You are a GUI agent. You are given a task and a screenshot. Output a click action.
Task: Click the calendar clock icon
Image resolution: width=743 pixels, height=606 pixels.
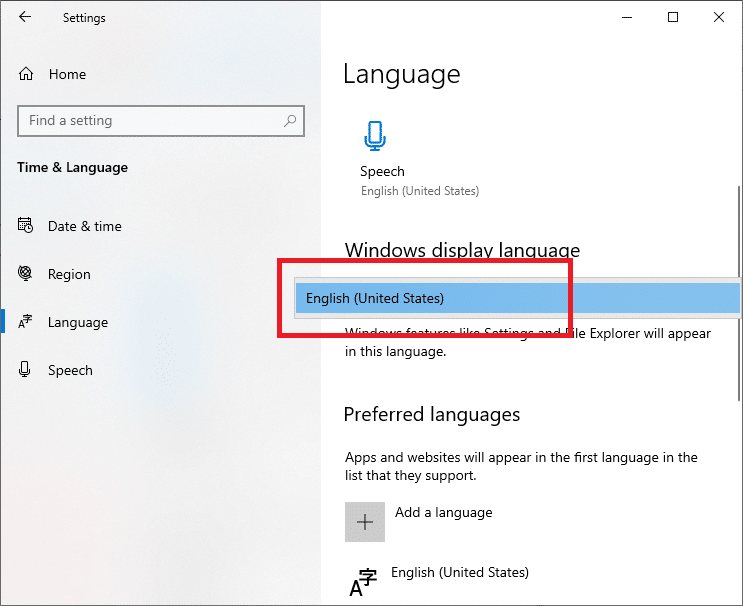[26, 225]
